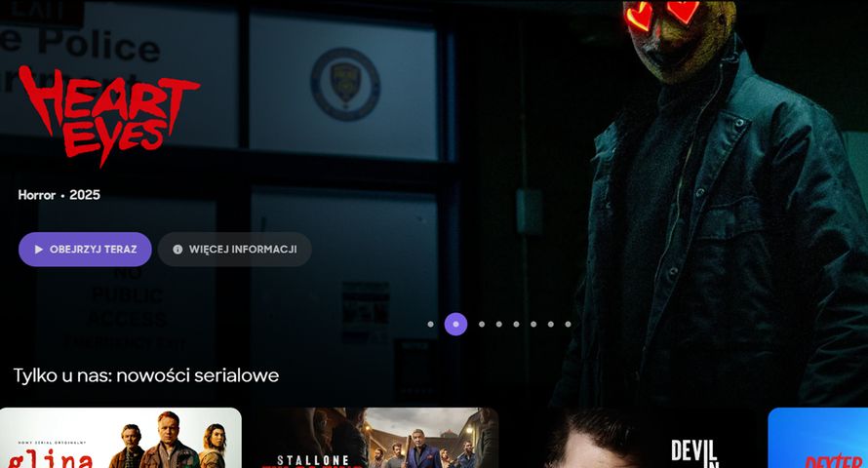Click the Horror • 2025 genre label

coord(59,195)
